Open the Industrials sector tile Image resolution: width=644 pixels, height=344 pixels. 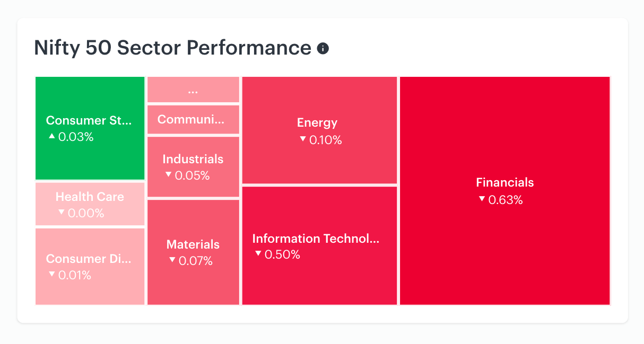tap(193, 166)
